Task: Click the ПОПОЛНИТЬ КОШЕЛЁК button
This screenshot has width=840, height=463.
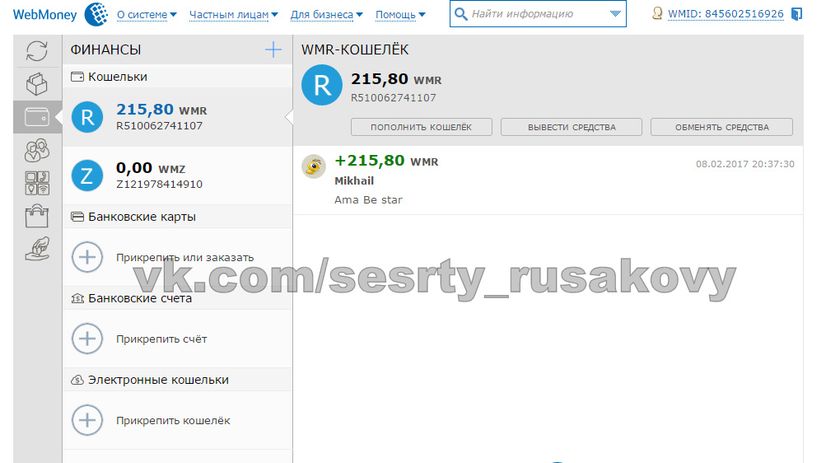Action: (x=421, y=127)
